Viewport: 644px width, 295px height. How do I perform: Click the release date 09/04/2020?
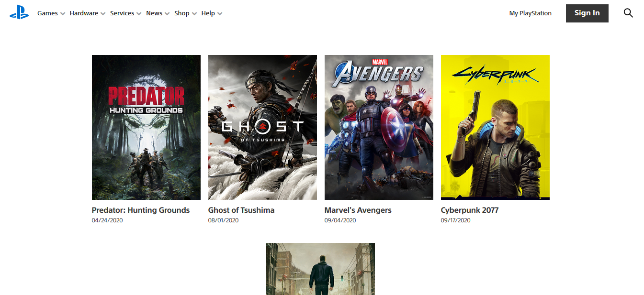(x=340, y=220)
